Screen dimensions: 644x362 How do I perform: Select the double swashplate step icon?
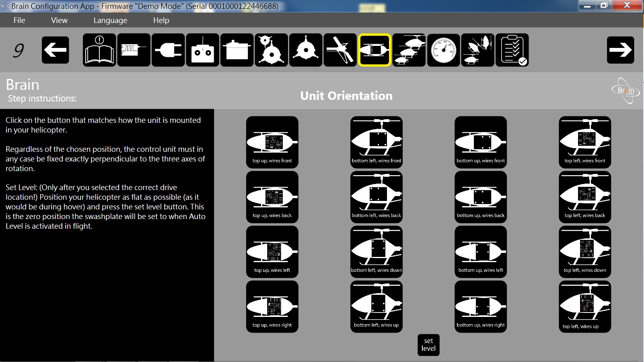272,50
